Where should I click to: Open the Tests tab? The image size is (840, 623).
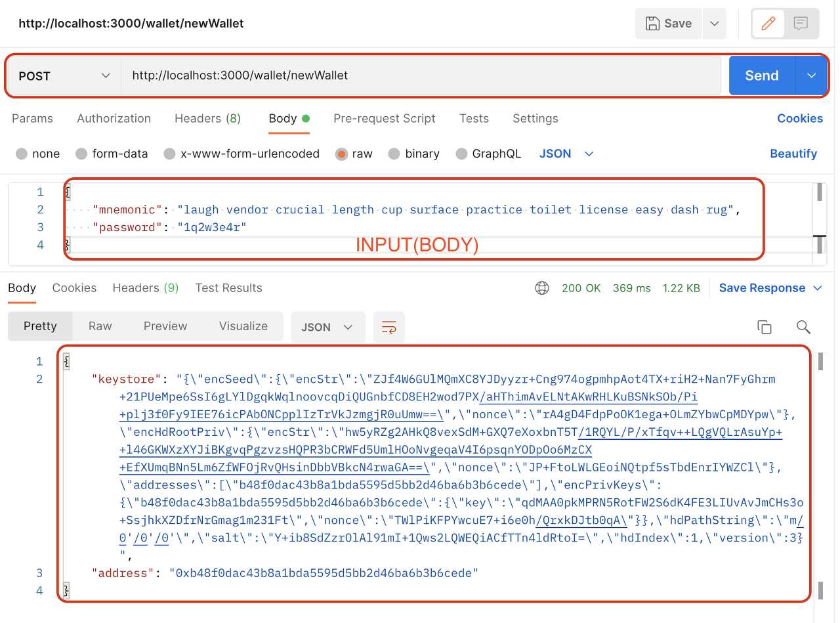coord(474,119)
